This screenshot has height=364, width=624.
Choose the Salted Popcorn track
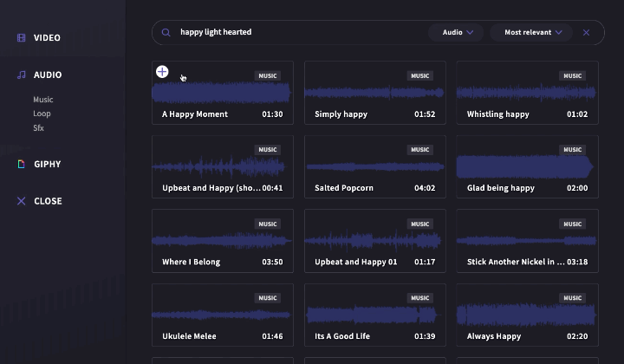[x=374, y=166]
